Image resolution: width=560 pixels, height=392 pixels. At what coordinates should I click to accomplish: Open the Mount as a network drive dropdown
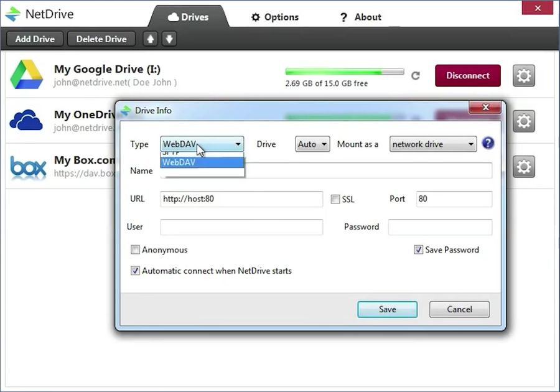[433, 144]
